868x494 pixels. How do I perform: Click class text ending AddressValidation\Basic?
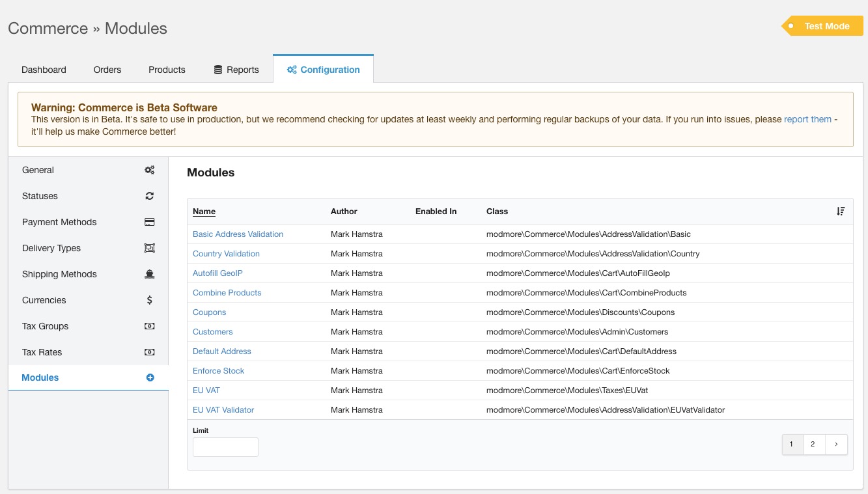pyautogui.click(x=589, y=234)
